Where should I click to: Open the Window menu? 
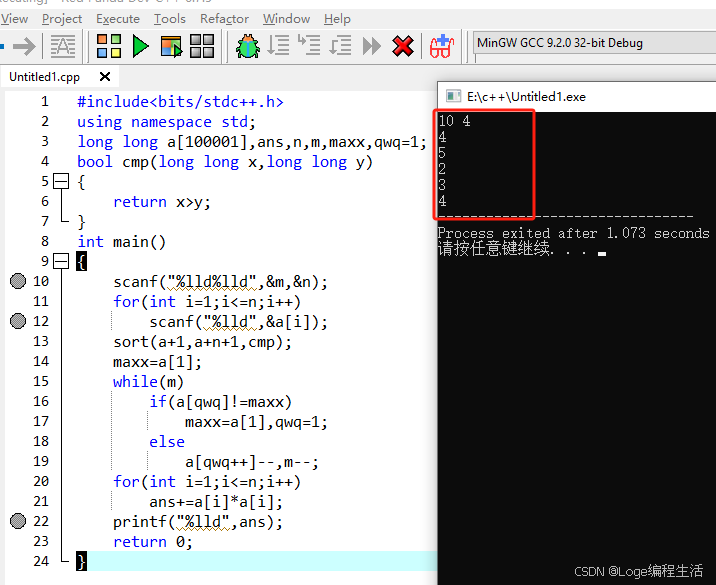pos(286,19)
